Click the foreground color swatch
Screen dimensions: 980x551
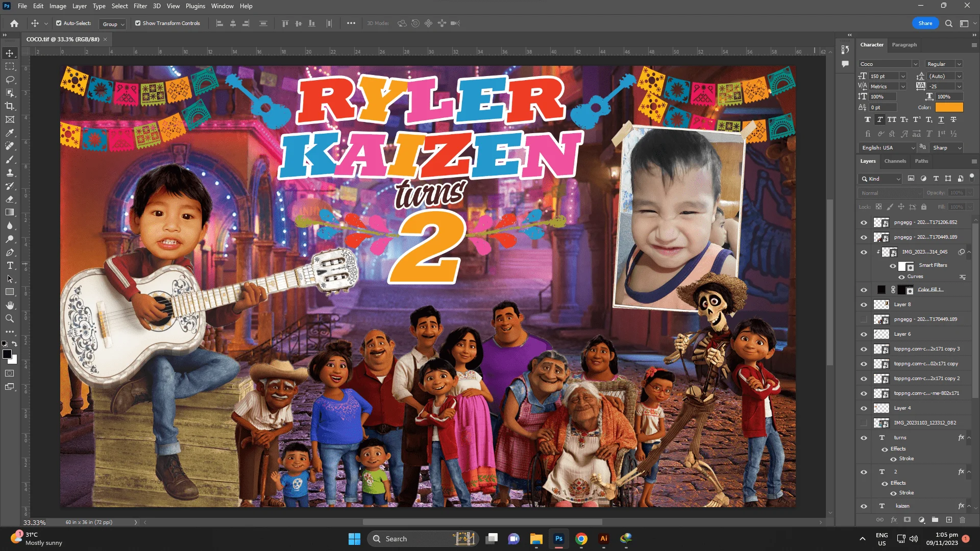(x=7, y=354)
